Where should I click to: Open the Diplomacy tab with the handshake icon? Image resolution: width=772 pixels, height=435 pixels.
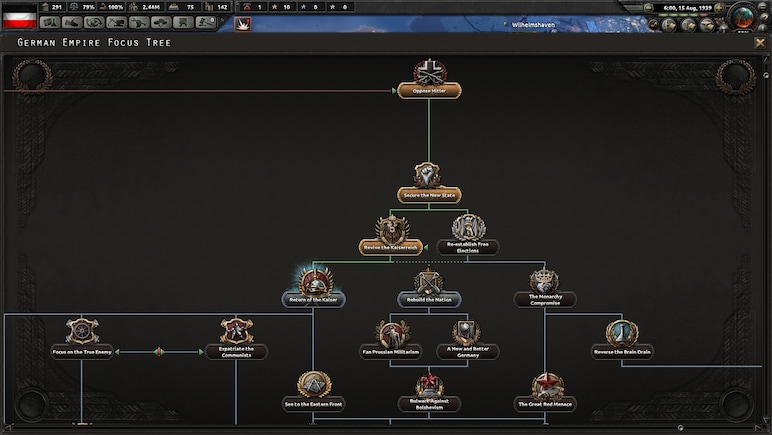tap(72, 22)
